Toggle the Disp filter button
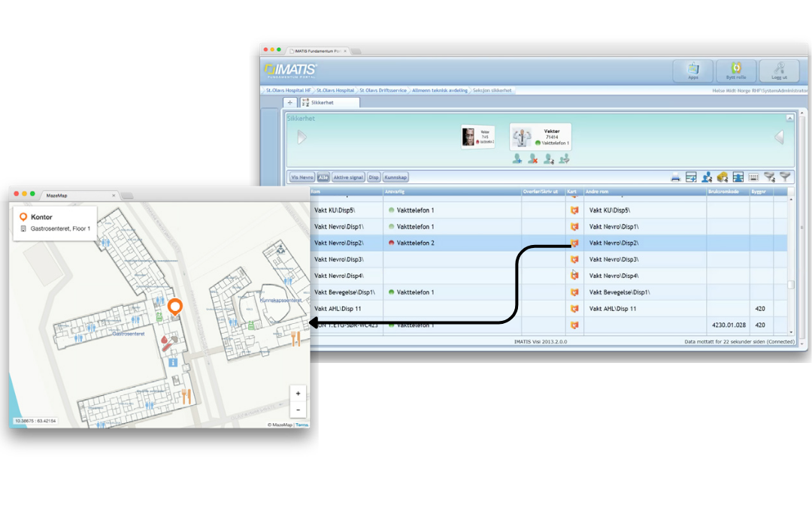This screenshot has width=812, height=526. [374, 177]
